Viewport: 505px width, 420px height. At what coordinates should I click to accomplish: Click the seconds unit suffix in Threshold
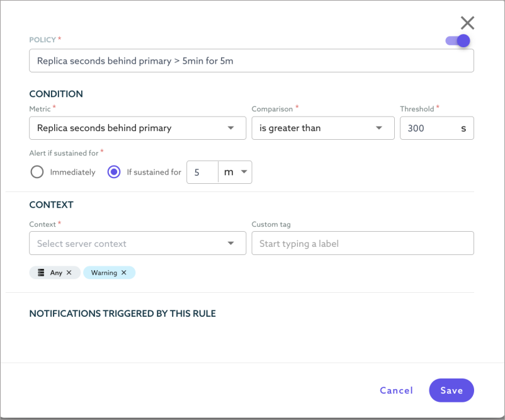pos(463,128)
